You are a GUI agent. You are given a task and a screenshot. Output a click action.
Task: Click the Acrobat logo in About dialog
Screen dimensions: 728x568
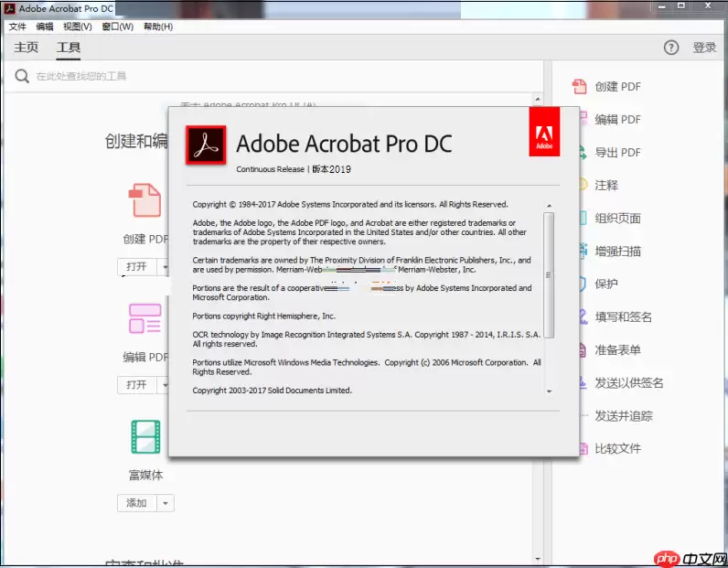[x=206, y=145]
